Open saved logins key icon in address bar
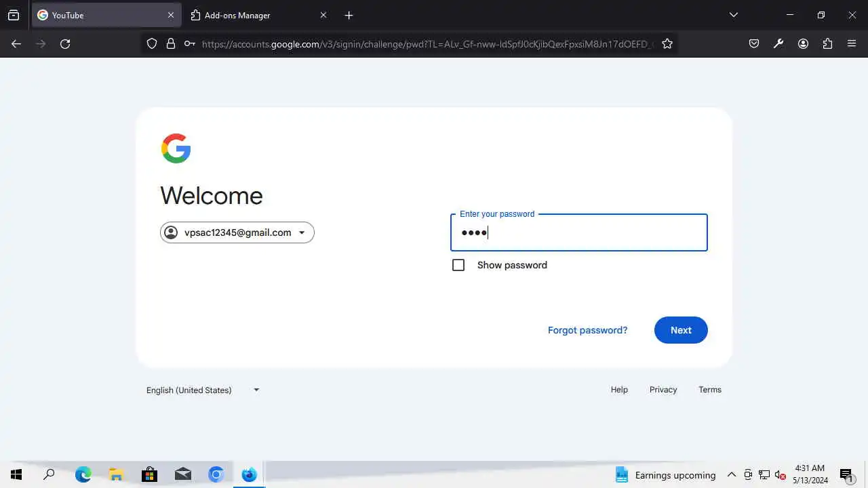Image resolution: width=868 pixels, height=488 pixels. tap(190, 43)
